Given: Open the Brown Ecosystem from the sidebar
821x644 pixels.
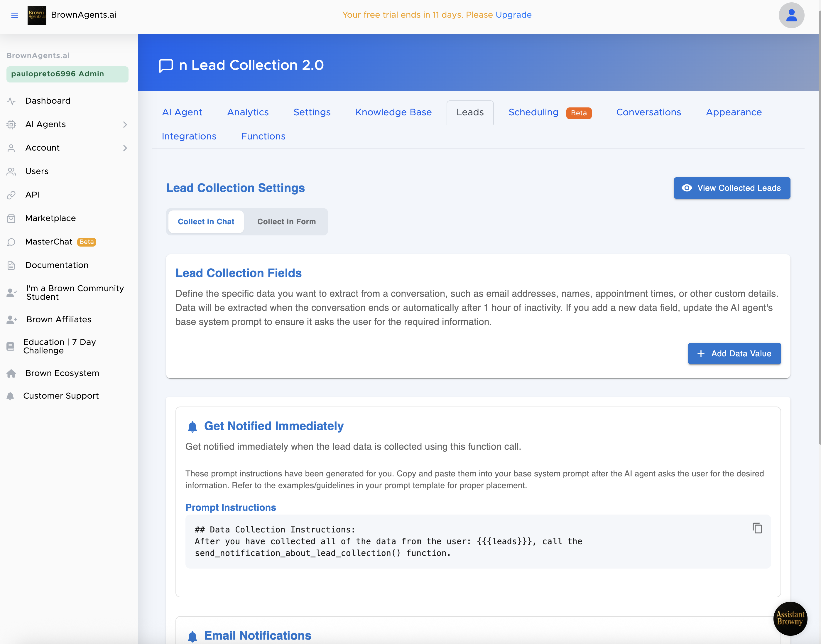Looking at the screenshot, I should pos(62,373).
